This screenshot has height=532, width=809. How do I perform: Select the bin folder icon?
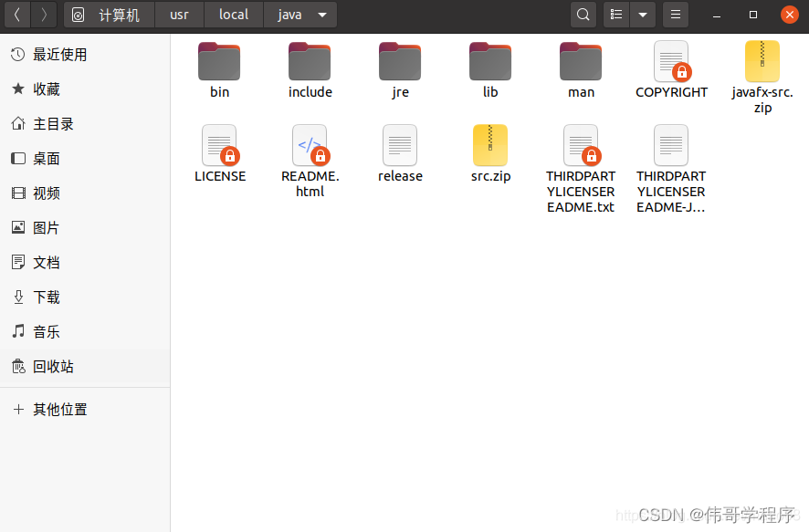tap(219, 61)
